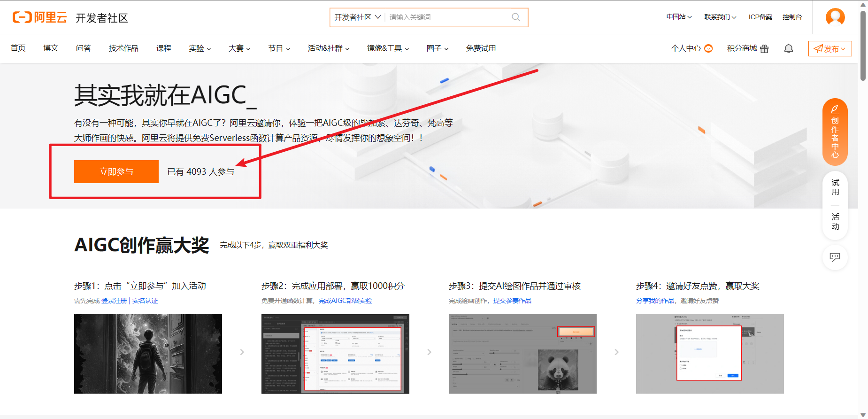
Task: Open the 课程 nav item
Action: [164, 48]
